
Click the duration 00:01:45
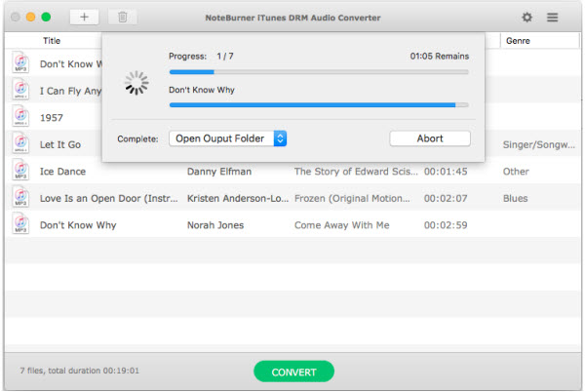point(446,172)
